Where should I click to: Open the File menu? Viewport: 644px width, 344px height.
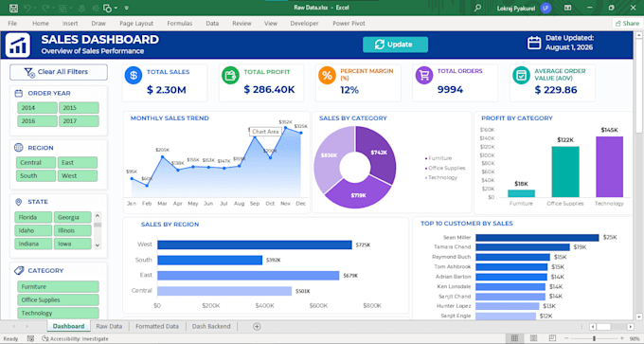(x=12, y=24)
